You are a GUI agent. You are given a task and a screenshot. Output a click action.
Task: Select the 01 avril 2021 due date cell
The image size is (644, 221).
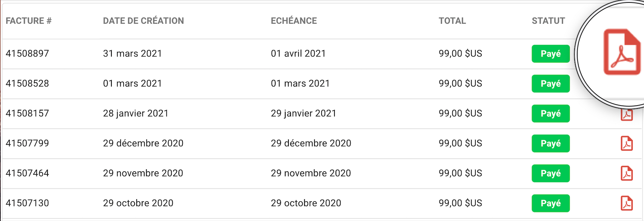click(x=298, y=54)
